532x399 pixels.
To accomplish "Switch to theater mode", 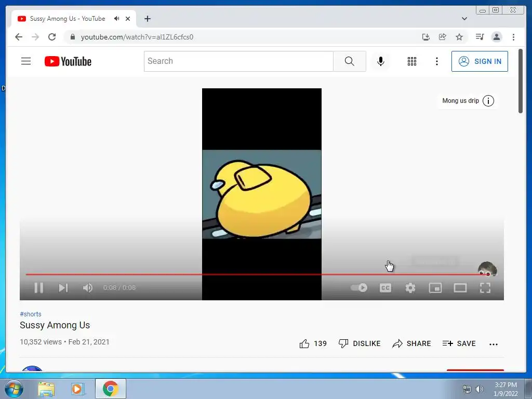I will tap(460, 288).
